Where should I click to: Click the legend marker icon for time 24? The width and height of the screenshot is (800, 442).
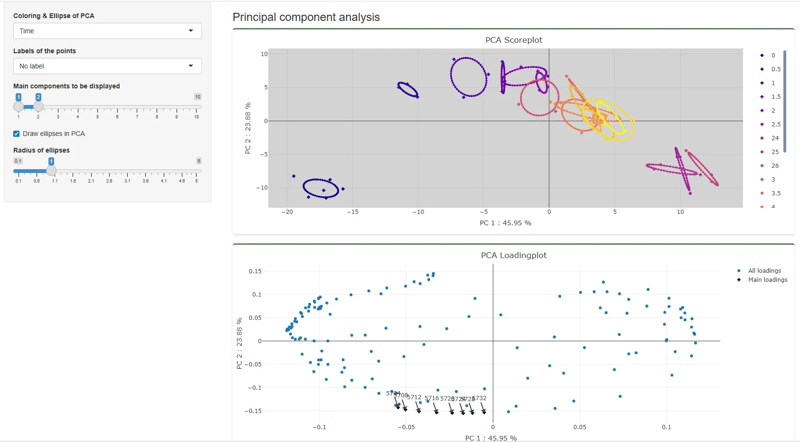(762, 138)
